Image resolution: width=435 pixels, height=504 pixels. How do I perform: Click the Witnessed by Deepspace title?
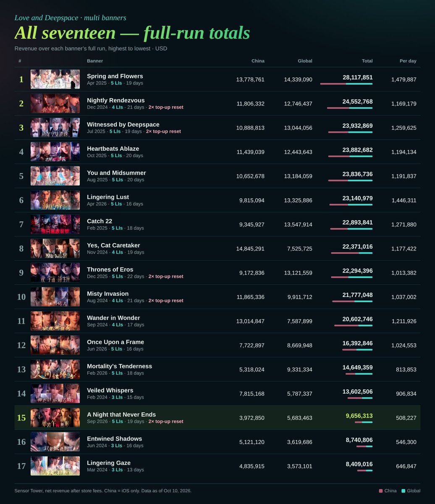point(123,125)
